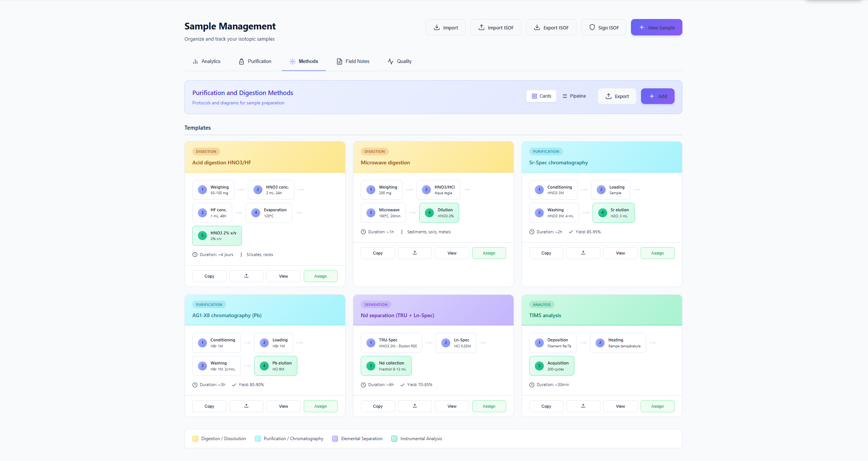Open the Purification tab
Screen dimensions: 868x461
pyautogui.click(x=255, y=61)
